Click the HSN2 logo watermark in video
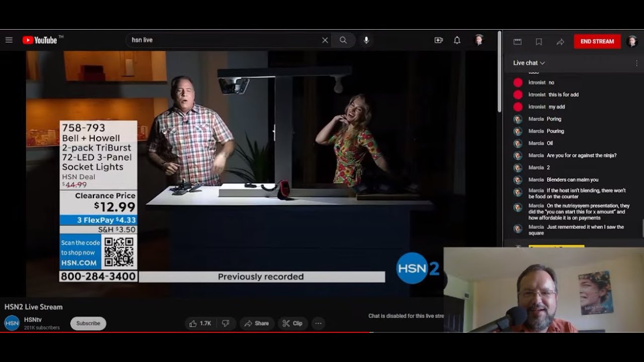Viewport: 644px width, 362px height. pos(418,268)
